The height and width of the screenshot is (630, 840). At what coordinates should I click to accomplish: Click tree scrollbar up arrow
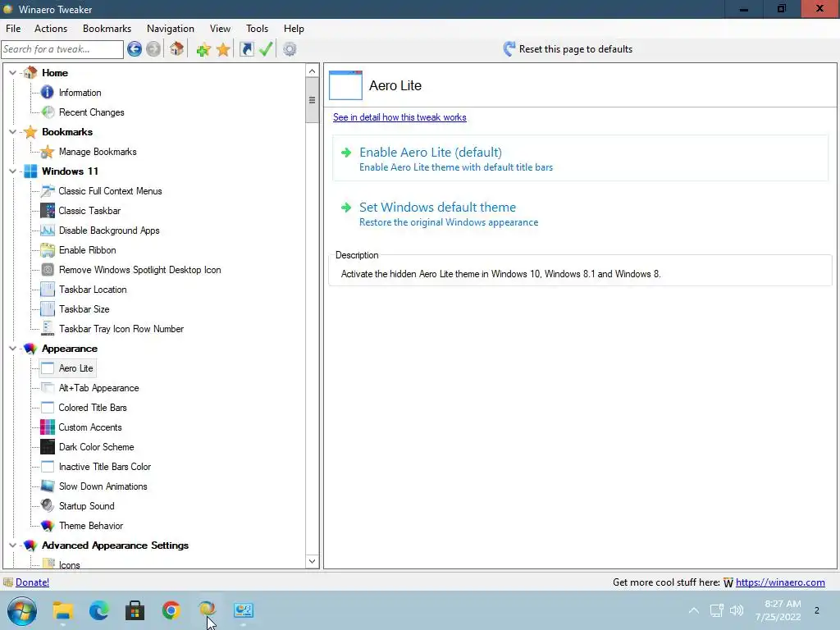coord(312,71)
